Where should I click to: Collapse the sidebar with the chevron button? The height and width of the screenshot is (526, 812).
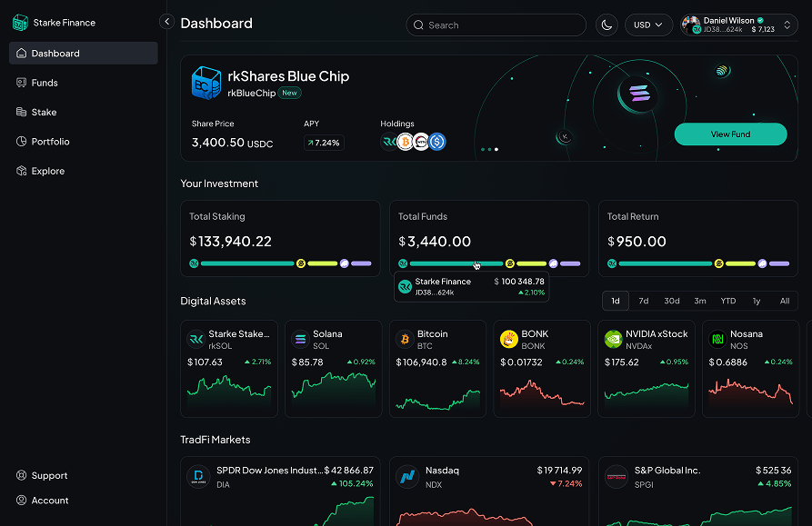[x=166, y=22]
